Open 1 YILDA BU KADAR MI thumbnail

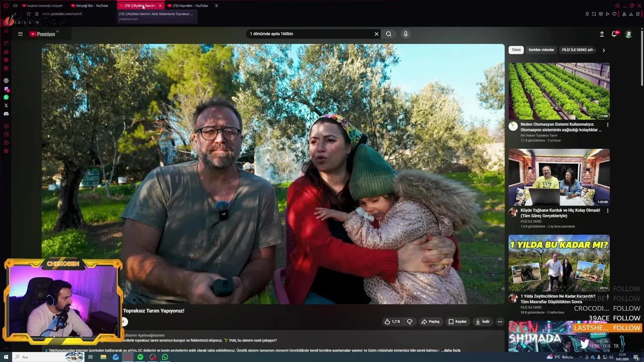pyautogui.click(x=559, y=263)
